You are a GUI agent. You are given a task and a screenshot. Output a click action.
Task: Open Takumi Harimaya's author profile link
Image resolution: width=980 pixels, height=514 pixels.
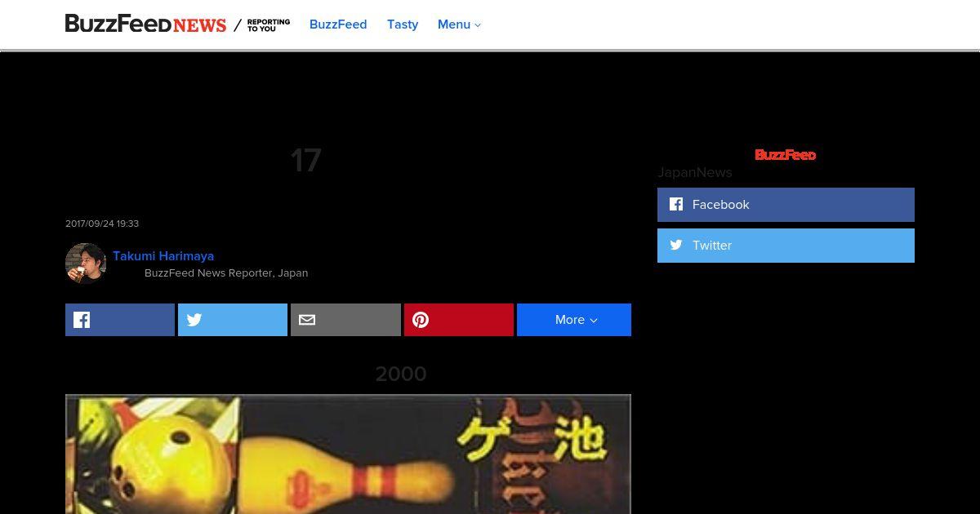click(163, 255)
